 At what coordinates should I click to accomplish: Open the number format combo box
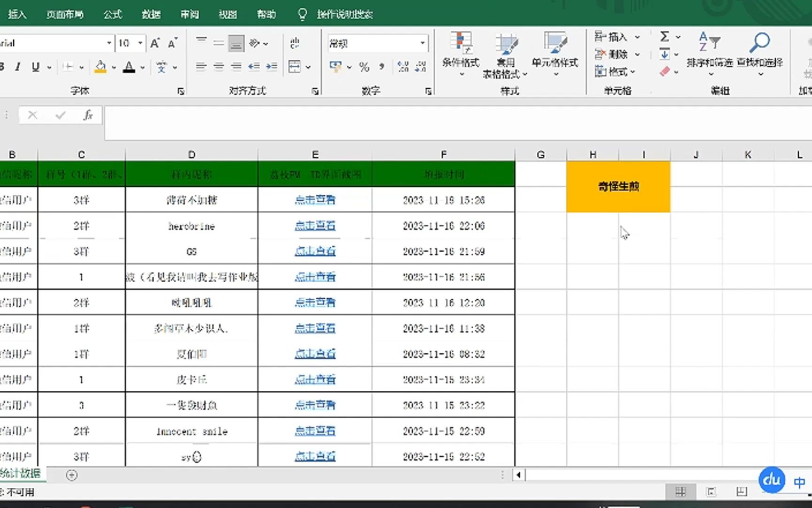click(x=377, y=44)
